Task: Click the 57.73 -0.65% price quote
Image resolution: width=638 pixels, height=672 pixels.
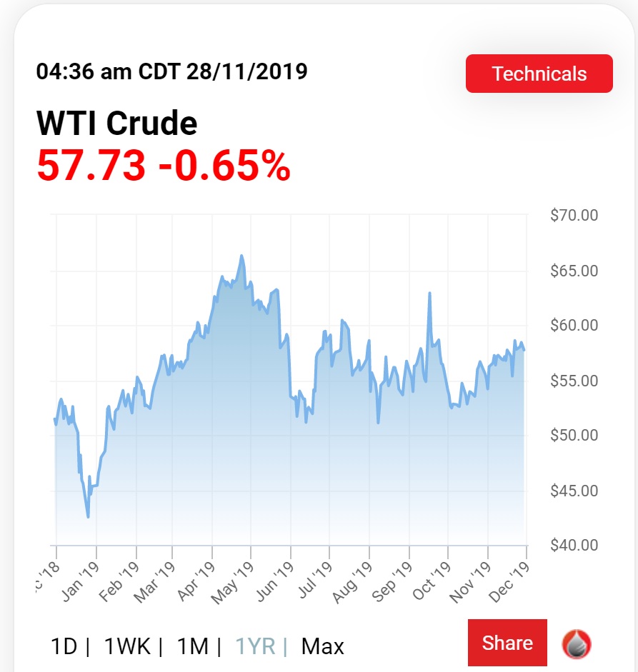Action: [164, 166]
